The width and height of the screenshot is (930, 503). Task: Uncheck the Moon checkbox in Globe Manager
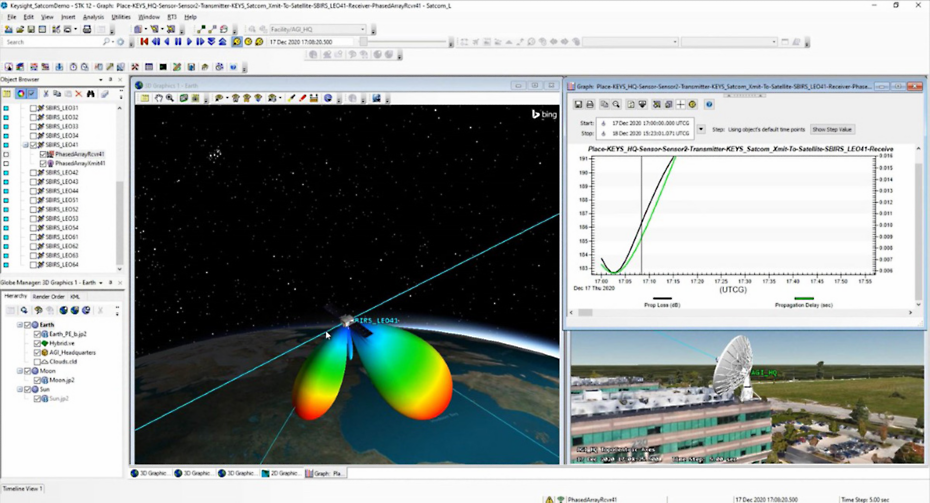27,371
